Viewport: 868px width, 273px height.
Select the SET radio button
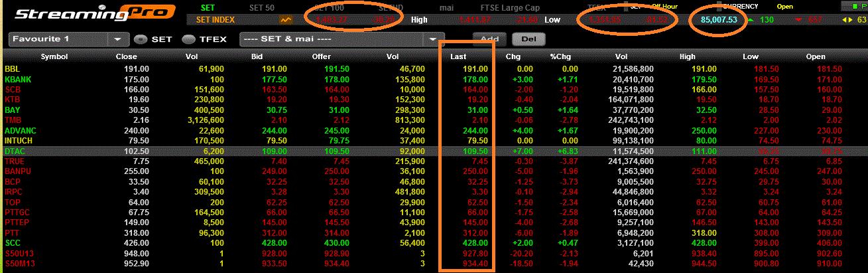point(140,39)
